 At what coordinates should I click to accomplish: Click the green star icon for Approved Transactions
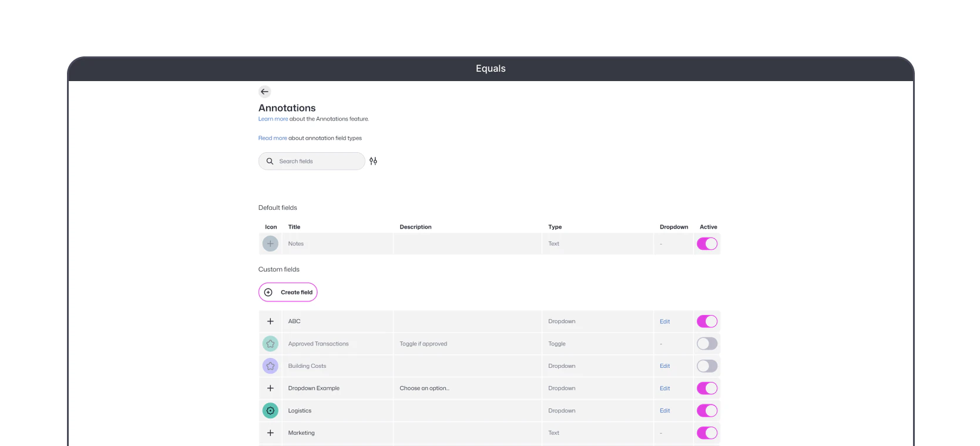(x=270, y=344)
